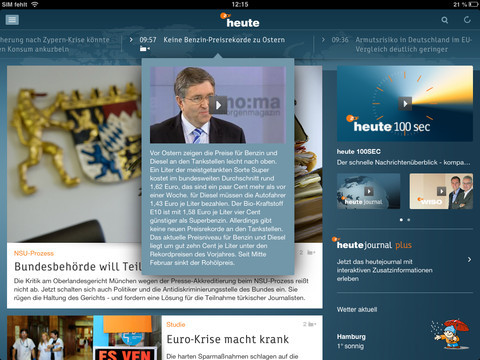Image resolution: width=480 pixels, height=360 pixels.
Task: Play the heute 100 sec video
Action: click(x=405, y=104)
